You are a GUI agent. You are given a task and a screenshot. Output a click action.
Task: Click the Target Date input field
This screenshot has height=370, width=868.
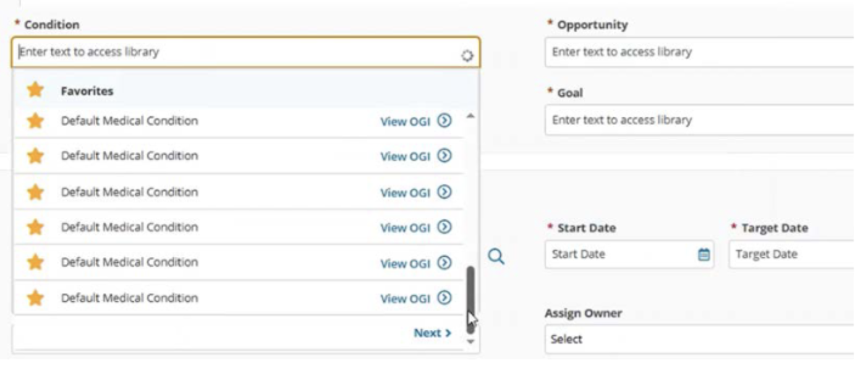coord(791,254)
